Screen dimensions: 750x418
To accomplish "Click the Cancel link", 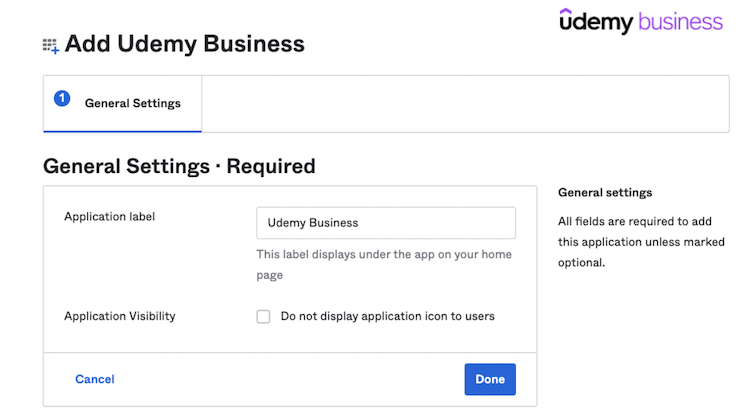I will 95,379.
